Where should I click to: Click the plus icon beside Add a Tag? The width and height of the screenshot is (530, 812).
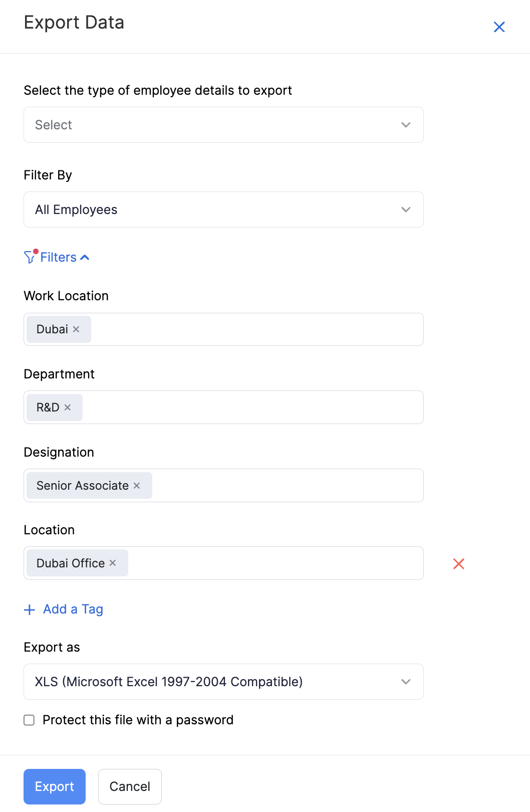[29, 610]
